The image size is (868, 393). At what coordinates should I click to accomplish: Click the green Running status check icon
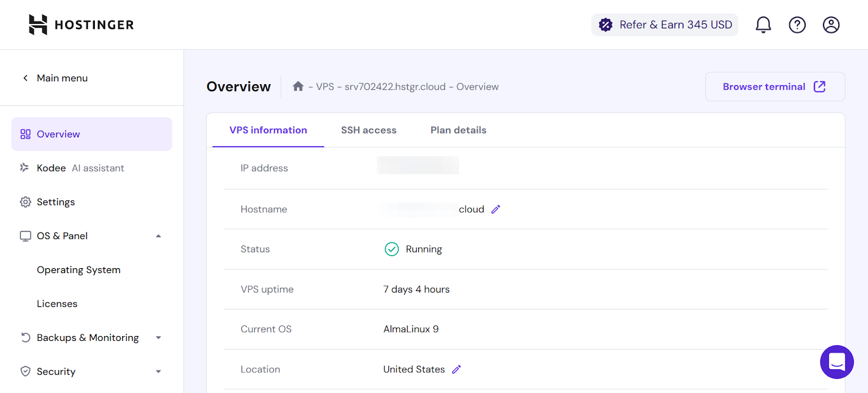tap(392, 249)
